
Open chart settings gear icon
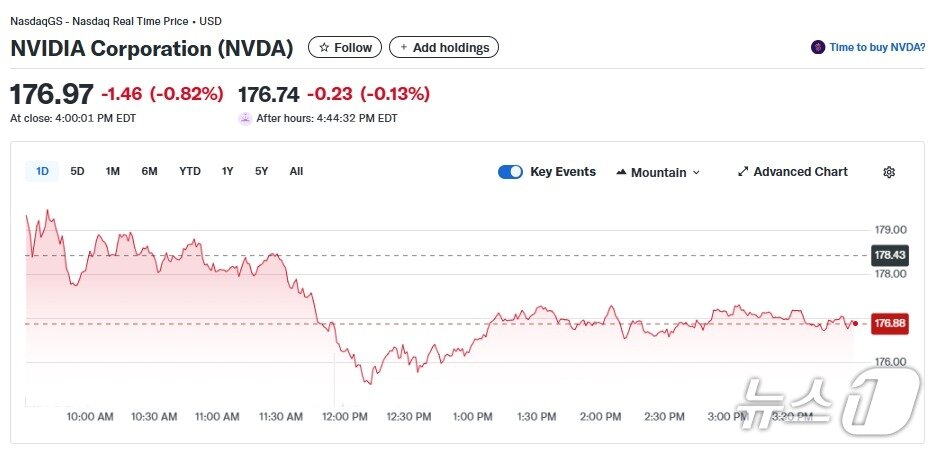[889, 172]
